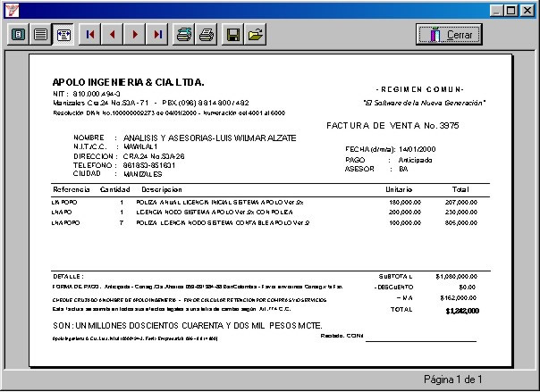Print the report with printer icon
The width and height of the screenshot is (540, 392).
pos(207,35)
